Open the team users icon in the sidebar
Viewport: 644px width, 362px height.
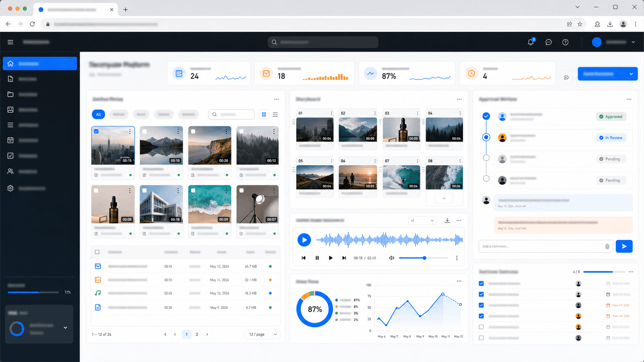(x=10, y=171)
